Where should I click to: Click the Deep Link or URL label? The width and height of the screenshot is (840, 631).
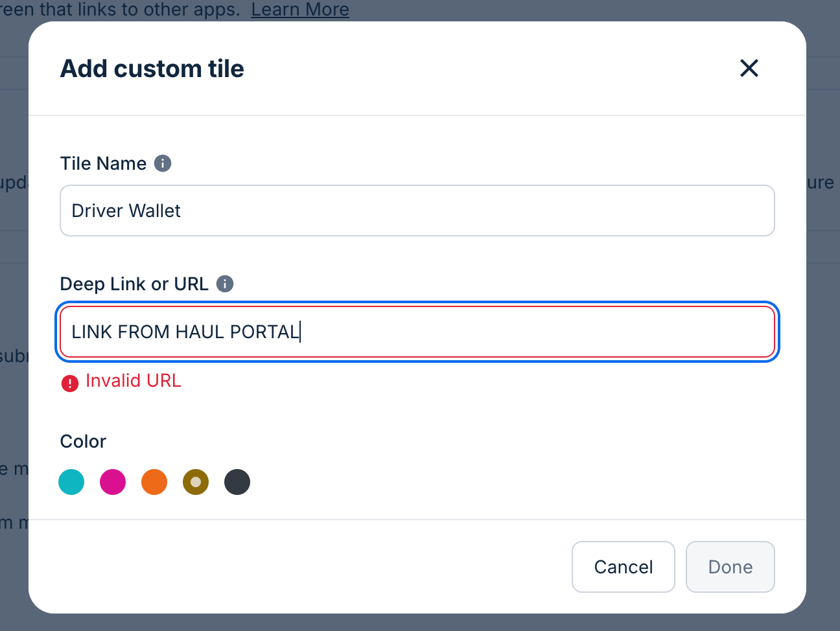pos(134,284)
